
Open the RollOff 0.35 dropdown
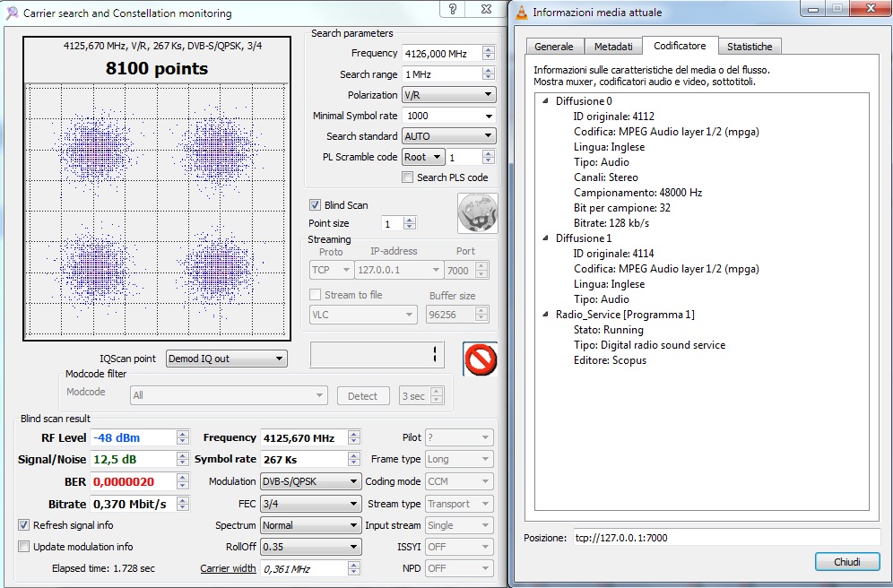310,547
